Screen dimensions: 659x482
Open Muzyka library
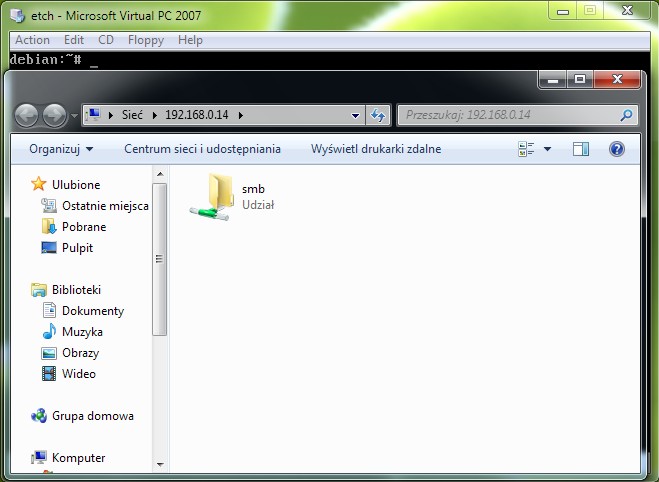[82, 332]
